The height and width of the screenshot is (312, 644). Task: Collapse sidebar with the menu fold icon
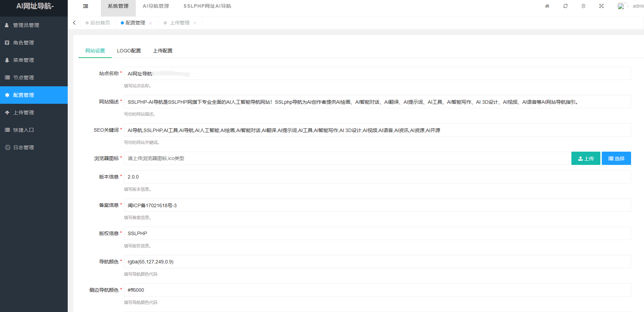click(86, 6)
